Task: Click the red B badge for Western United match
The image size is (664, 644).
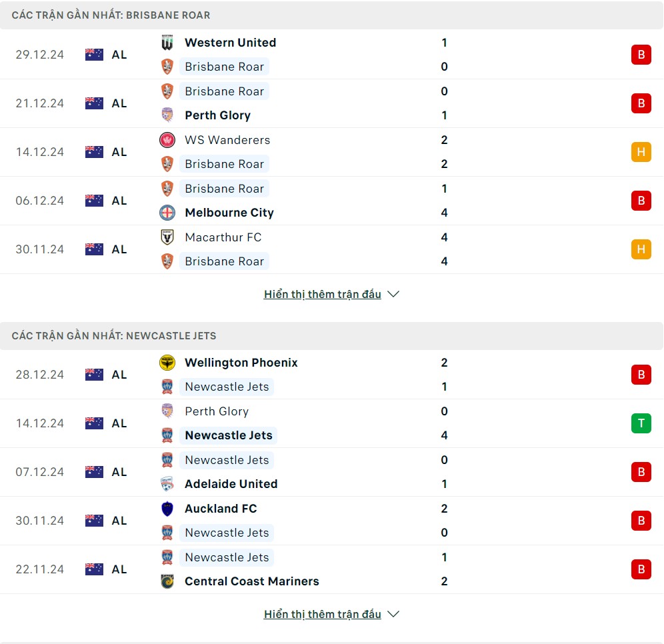Action: point(641,55)
